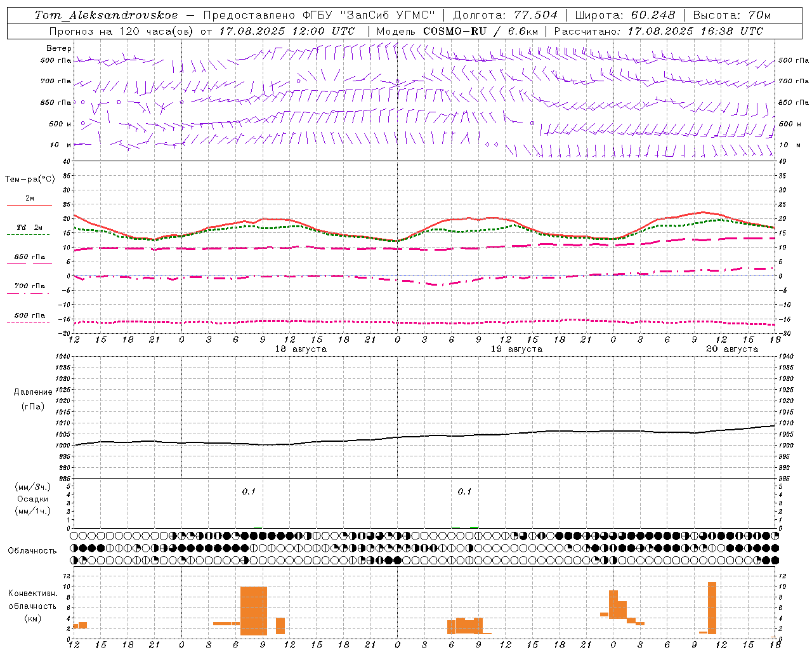Click the 'Ветер' wind panel label
The width and height of the screenshot is (812, 650).
pos(59,48)
